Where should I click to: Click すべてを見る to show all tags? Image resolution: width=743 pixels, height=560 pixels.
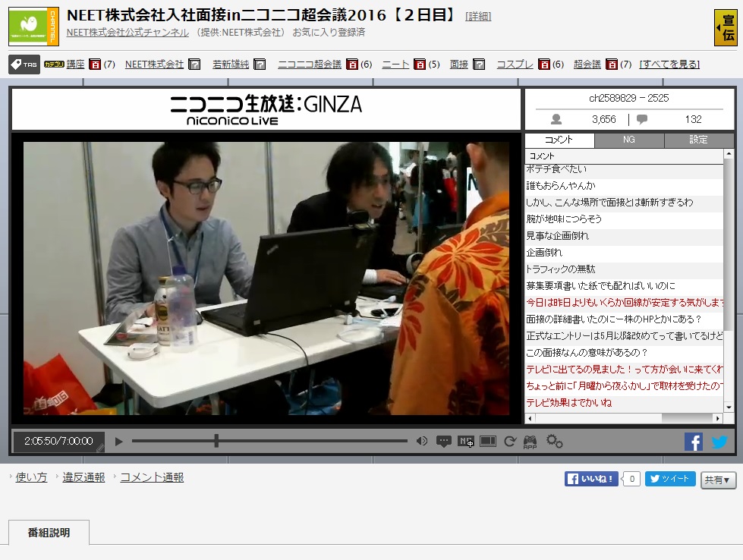click(x=669, y=64)
